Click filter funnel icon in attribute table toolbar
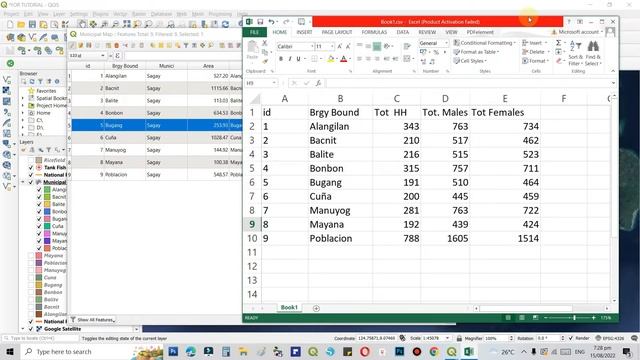Screen dimensions: 640x360 coord(186,45)
